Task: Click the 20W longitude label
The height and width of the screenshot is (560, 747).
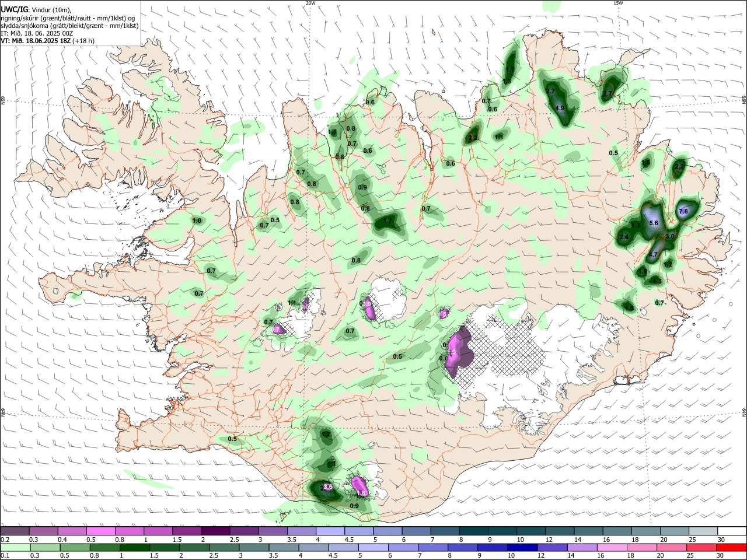Action: coord(310,3)
